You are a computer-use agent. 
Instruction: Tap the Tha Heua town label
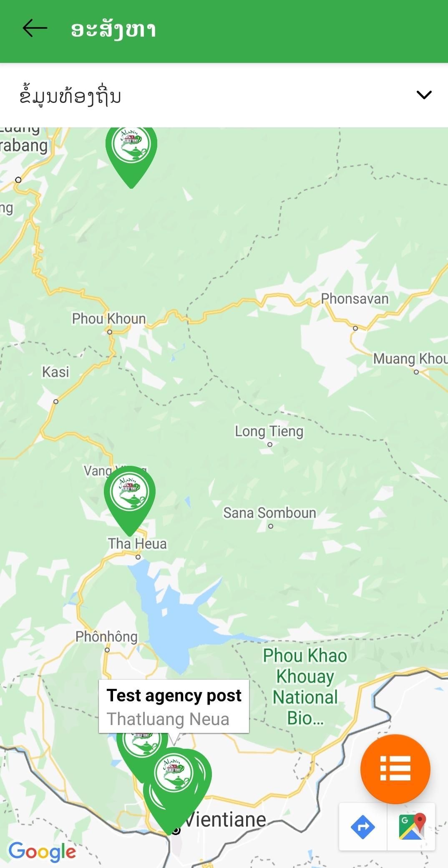tap(137, 544)
